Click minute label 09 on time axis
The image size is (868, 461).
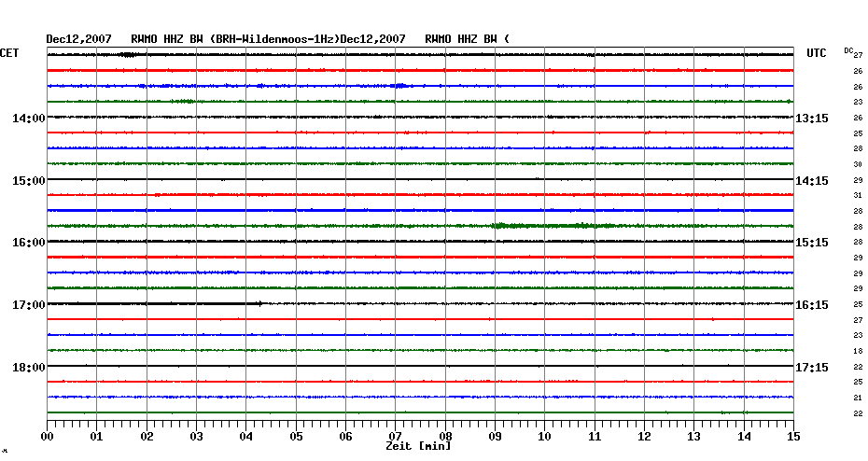[x=496, y=437]
